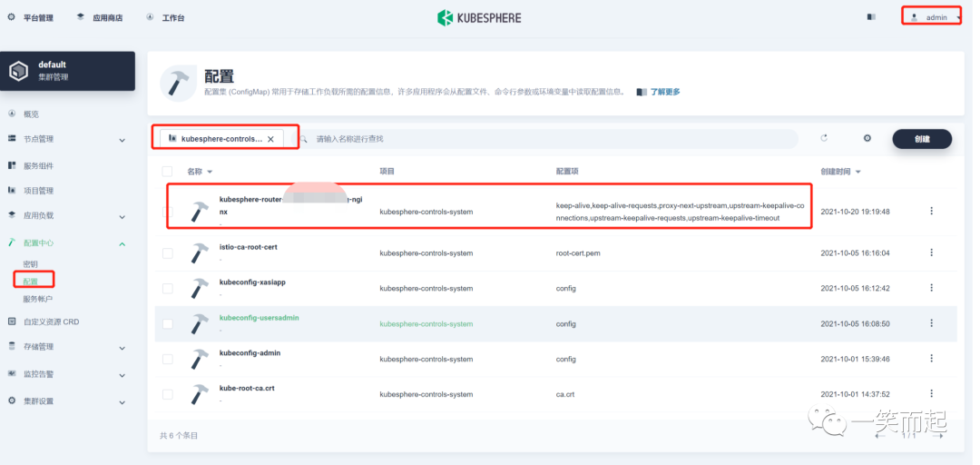980x465 pixels.
Task: Check the kubesphere-router nginx row checkbox
Action: pos(168,212)
